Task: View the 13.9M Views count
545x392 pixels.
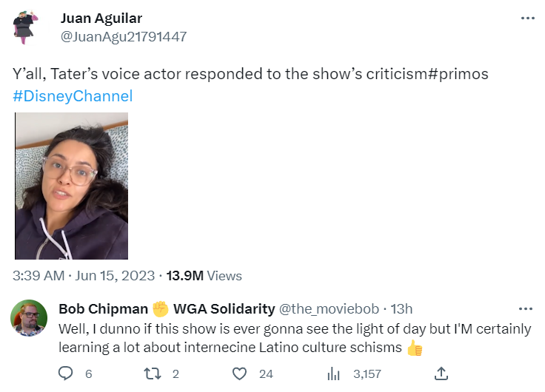Action: tap(204, 276)
